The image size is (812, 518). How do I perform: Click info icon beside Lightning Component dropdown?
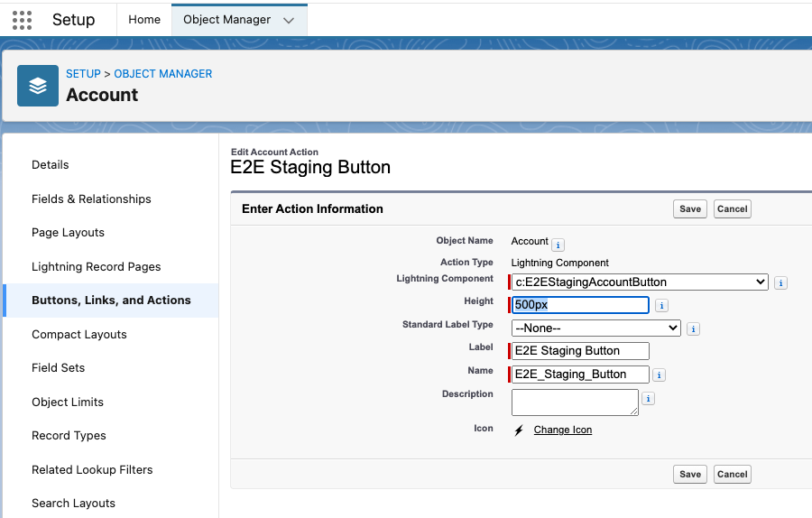click(780, 282)
